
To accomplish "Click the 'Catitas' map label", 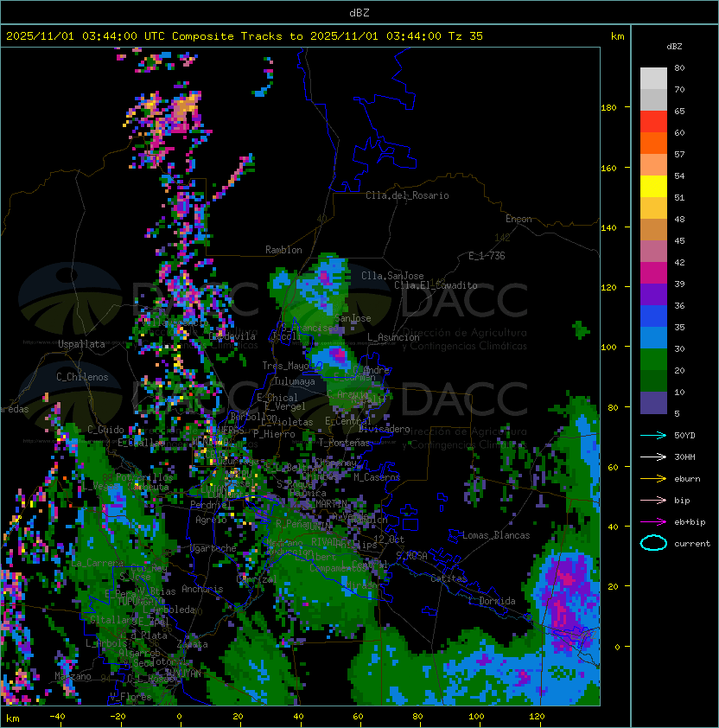I will (x=449, y=578).
